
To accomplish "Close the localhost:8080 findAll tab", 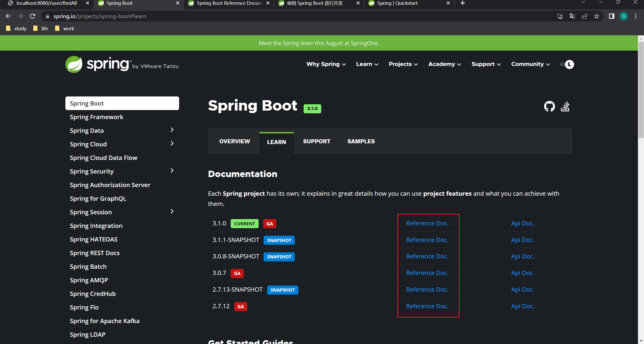I will [87, 3].
